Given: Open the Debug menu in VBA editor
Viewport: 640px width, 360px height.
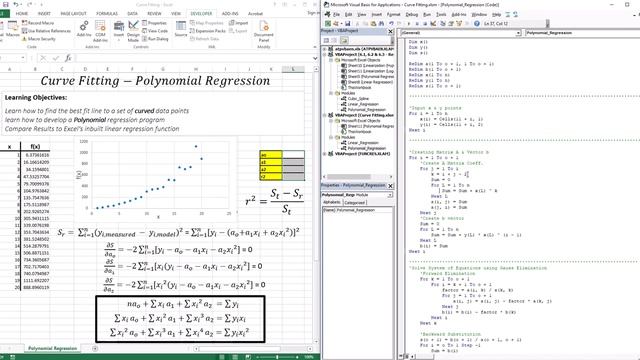Looking at the screenshot, I should (411, 14).
